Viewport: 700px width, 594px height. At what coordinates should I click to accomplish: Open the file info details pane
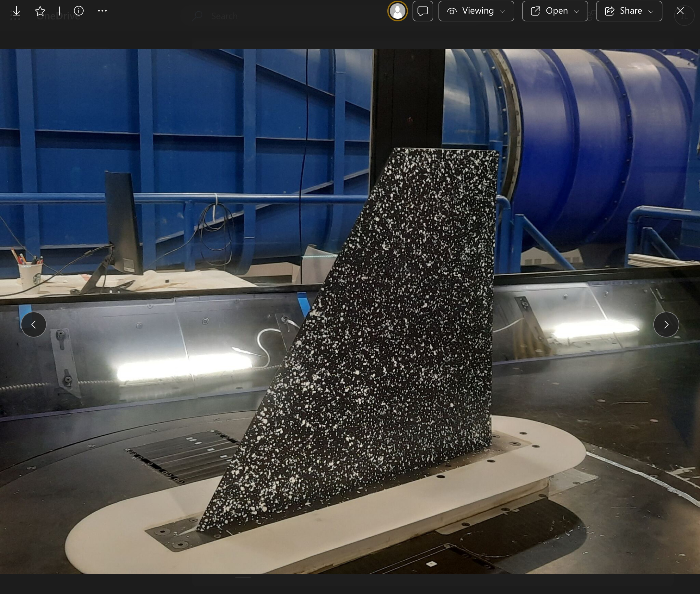coord(78,11)
